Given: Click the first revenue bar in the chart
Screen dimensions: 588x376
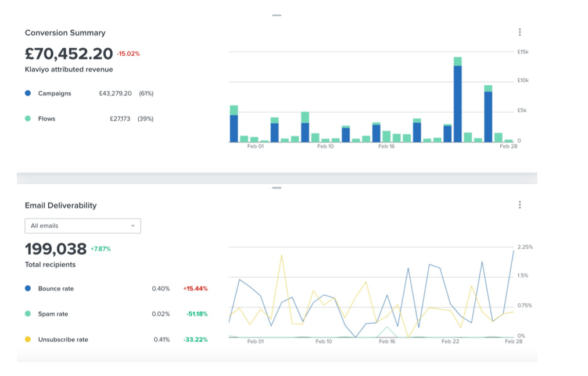Looking at the screenshot, I should (234, 124).
